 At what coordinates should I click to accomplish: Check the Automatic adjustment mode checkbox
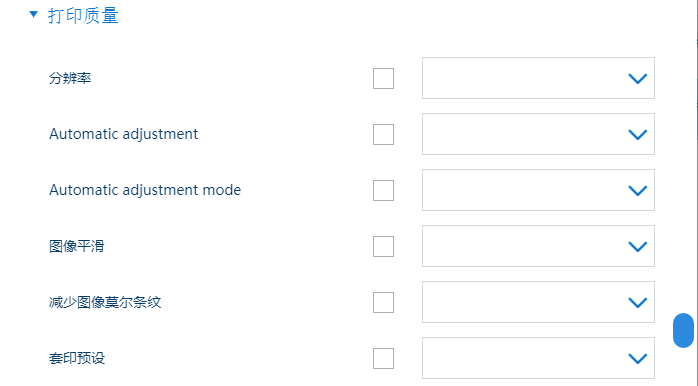tap(383, 191)
